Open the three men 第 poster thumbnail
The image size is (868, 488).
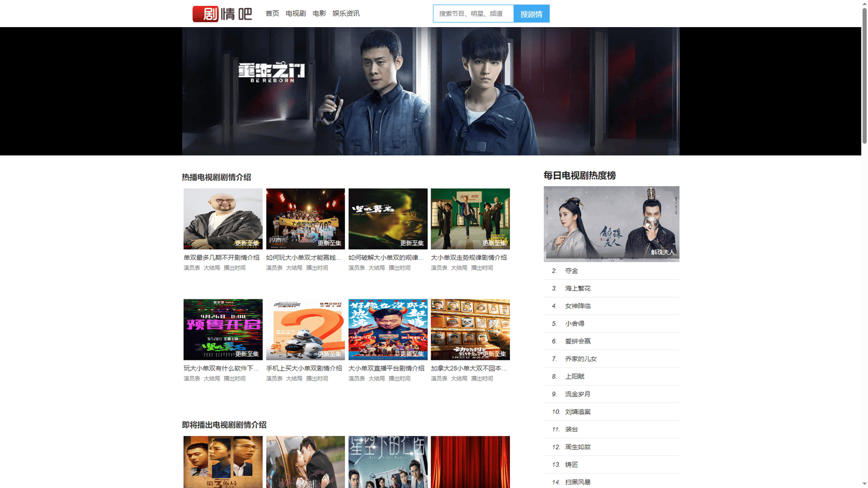pos(223,462)
